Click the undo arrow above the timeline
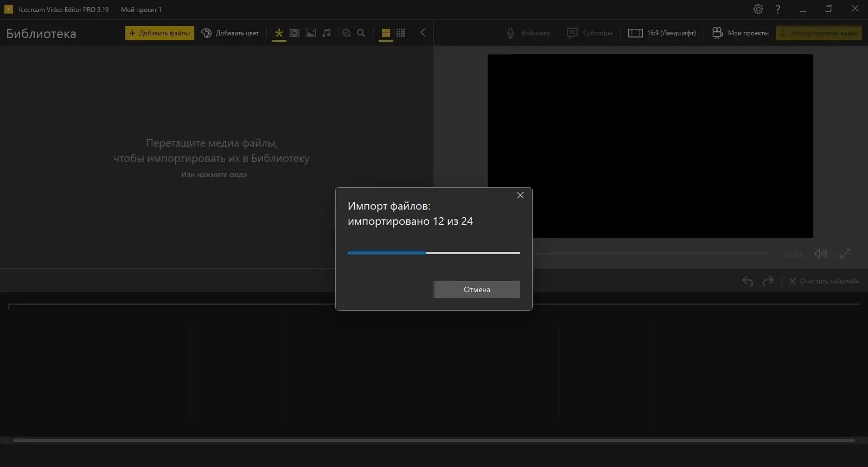The width and height of the screenshot is (868, 467). 748,281
